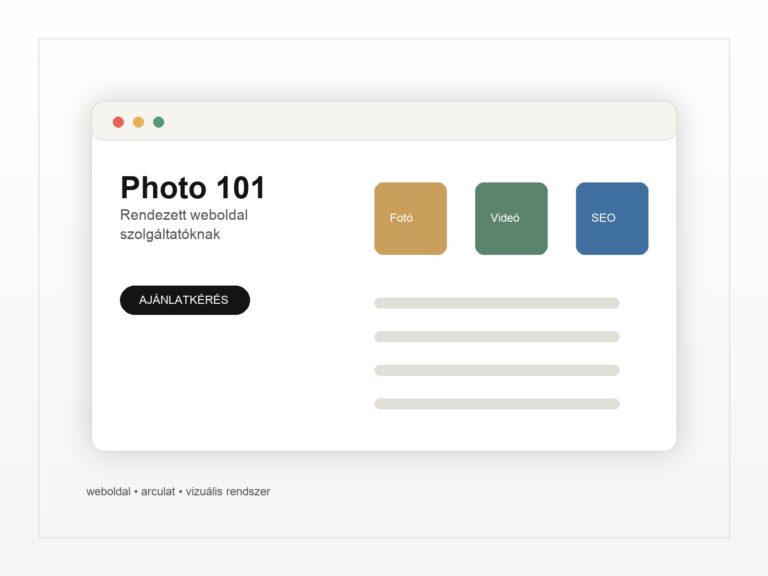The width and height of the screenshot is (768, 576).
Task: Click the last gray placeholder line
Action: [497, 404]
